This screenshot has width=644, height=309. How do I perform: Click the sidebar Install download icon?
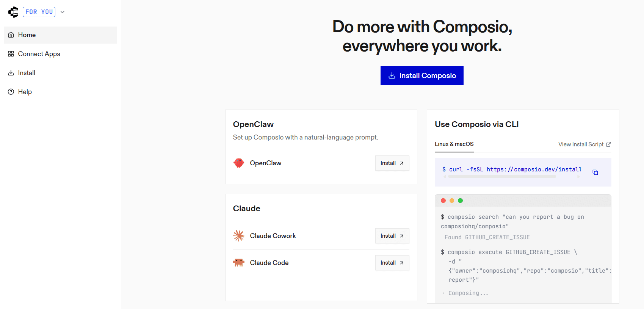click(11, 73)
